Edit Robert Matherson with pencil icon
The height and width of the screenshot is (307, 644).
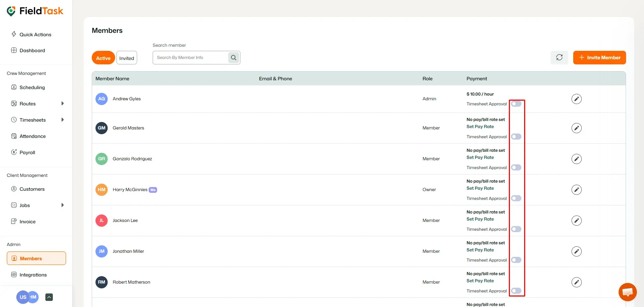pyautogui.click(x=577, y=282)
